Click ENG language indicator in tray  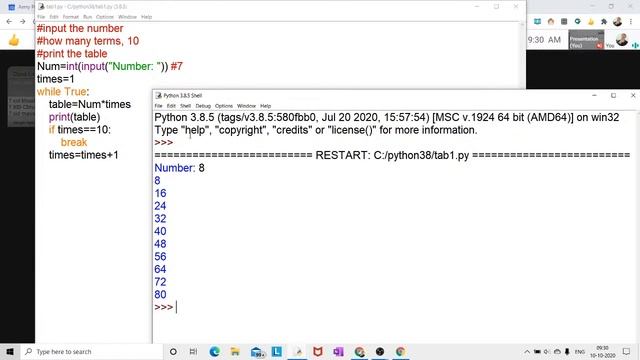(x=580, y=351)
